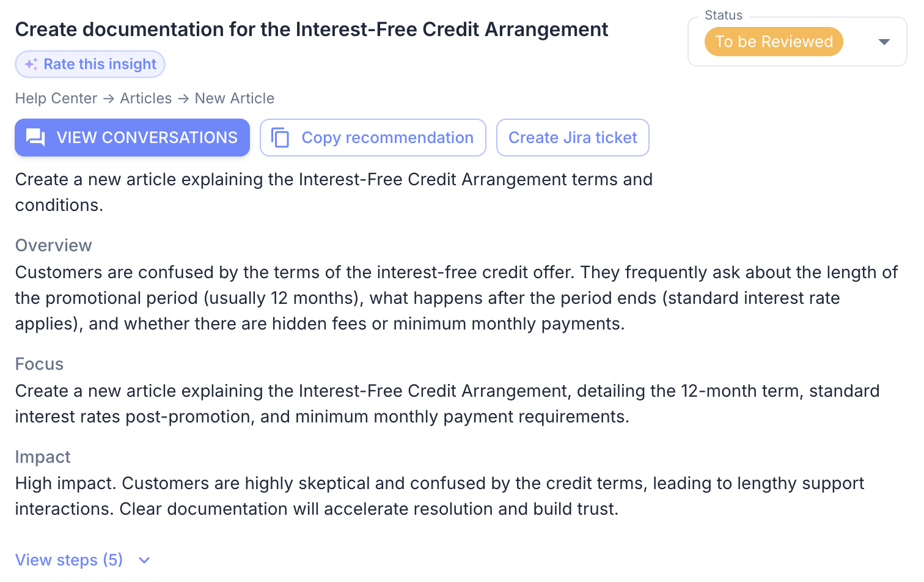
Task: Click the Impact section heading
Action: coord(43,457)
